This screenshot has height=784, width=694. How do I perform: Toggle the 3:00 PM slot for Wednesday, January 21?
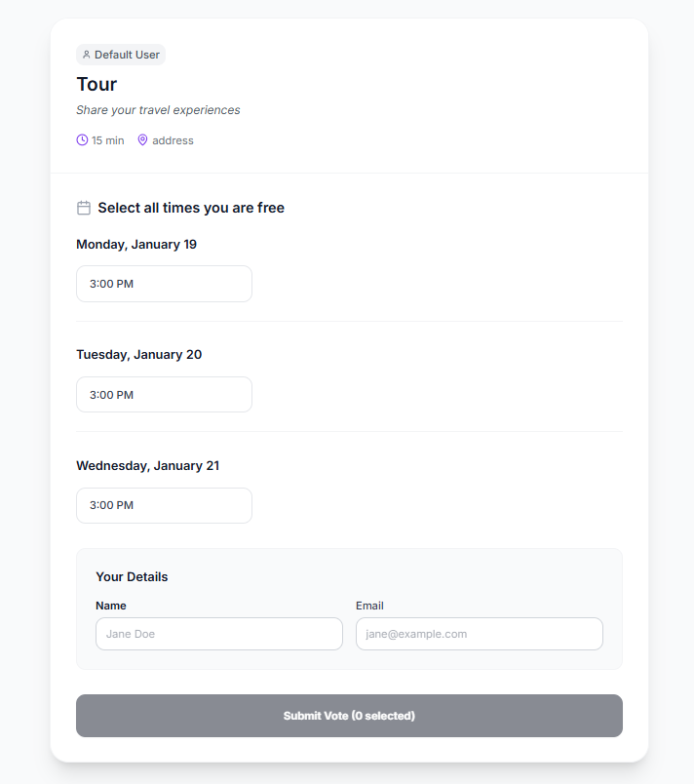tap(164, 505)
